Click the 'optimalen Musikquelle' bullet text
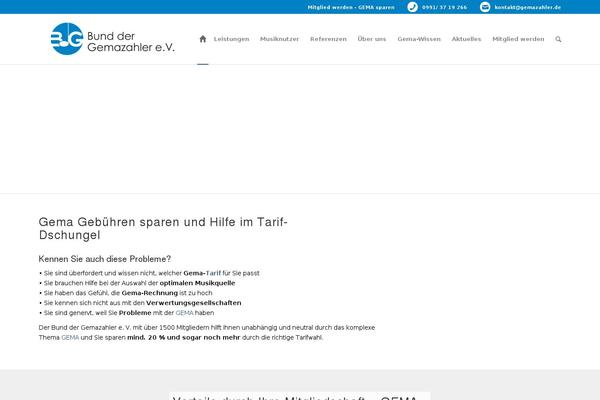Image resolution: width=600 pixels, height=400 pixels. [197, 283]
